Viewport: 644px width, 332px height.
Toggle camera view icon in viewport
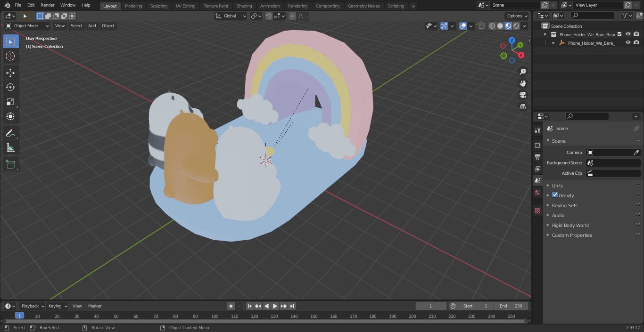522,95
